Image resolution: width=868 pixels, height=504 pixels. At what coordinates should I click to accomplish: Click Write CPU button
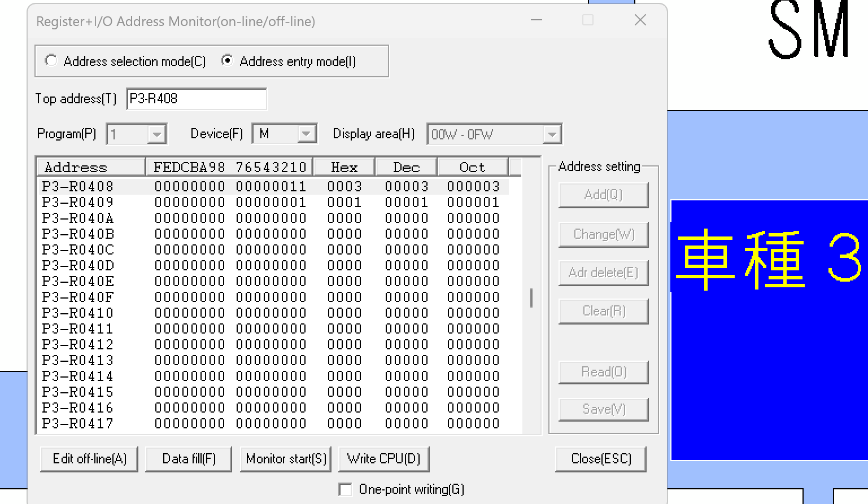[x=383, y=459]
